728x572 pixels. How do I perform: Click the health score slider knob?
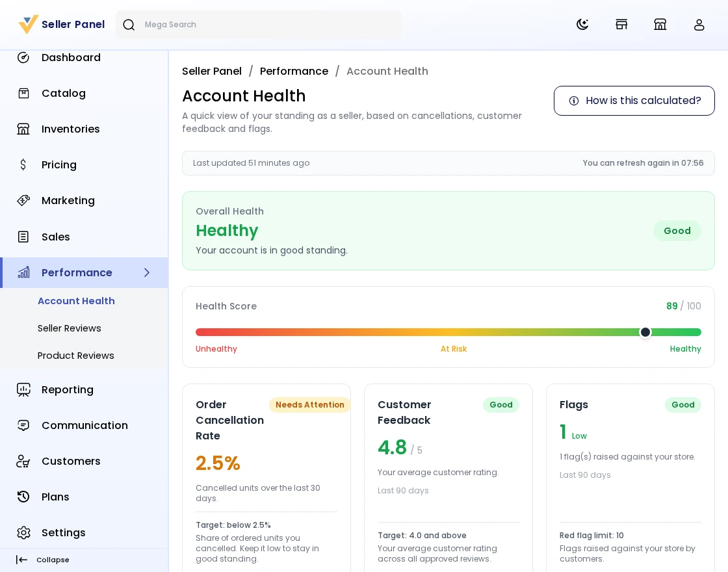tap(645, 332)
